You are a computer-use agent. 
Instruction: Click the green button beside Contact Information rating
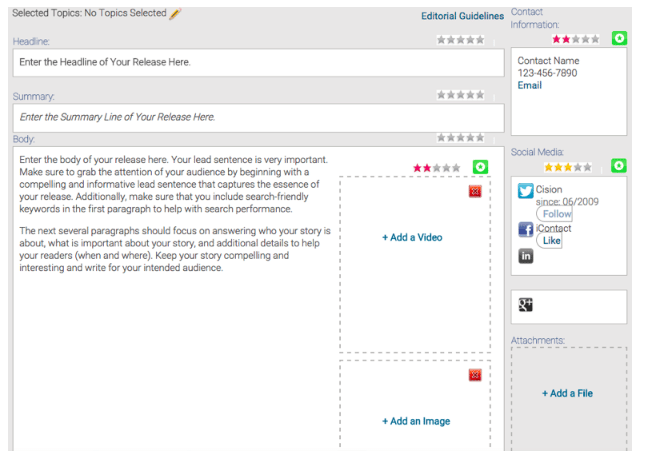619,39
